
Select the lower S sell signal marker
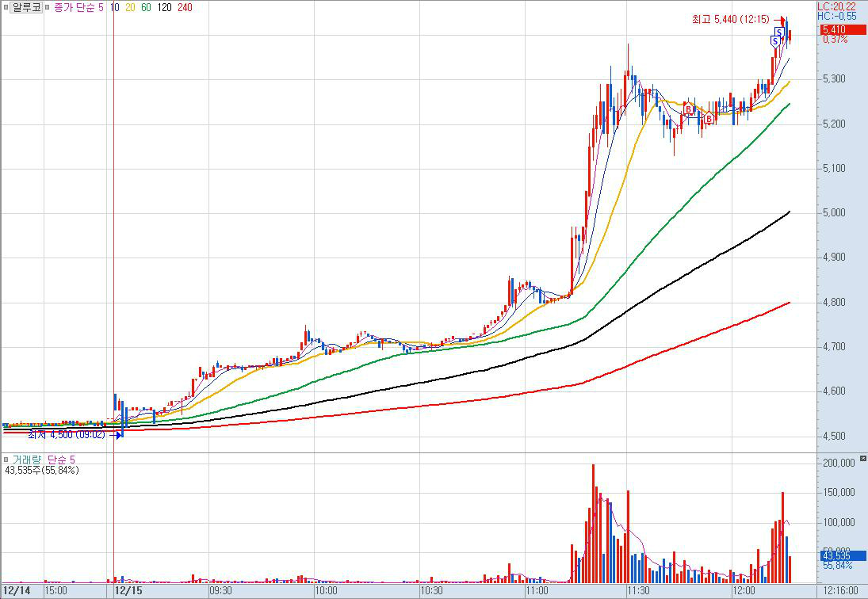pos(774,40)
